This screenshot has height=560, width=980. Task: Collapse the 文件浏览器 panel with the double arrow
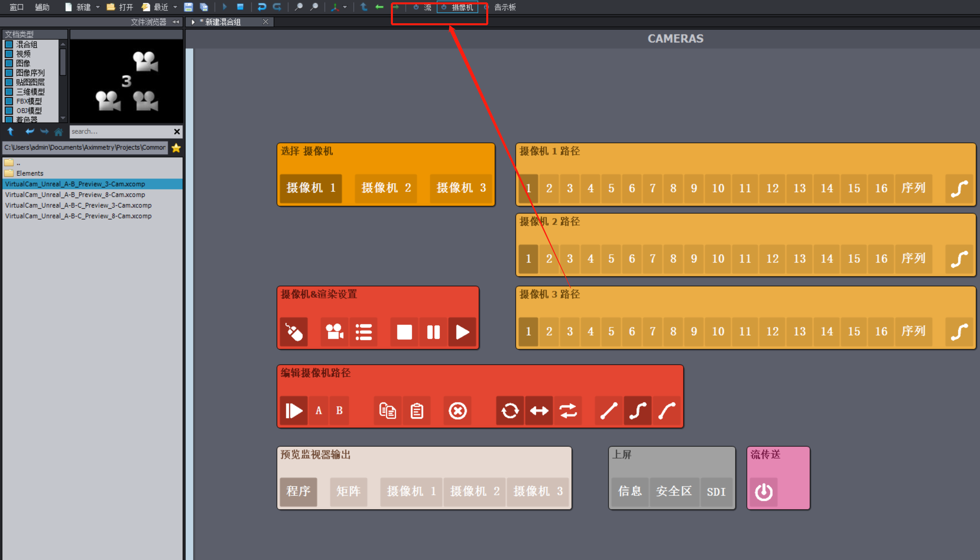pyautogui.click(x=176, y=22)
